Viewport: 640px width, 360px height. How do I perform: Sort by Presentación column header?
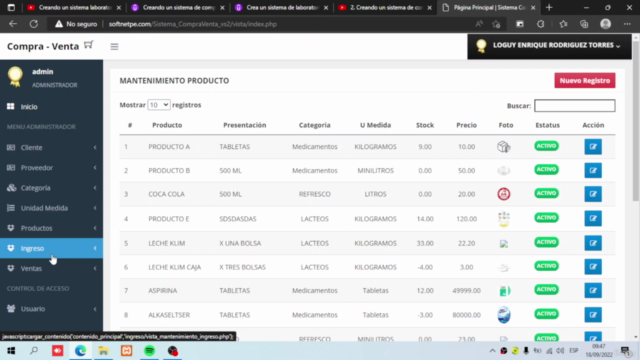click(244, 125)
